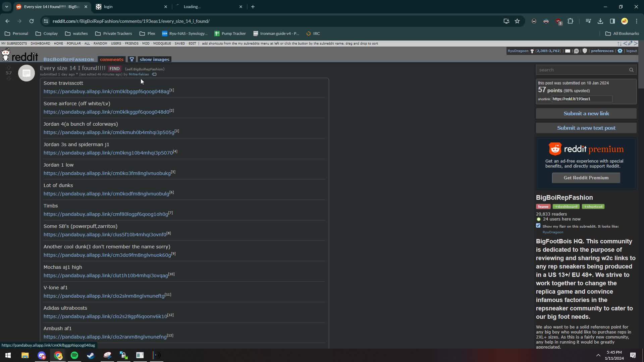Uncheck Show my flair on this subreddit
The image size is (644, 362).
click(x=538, y=226)
